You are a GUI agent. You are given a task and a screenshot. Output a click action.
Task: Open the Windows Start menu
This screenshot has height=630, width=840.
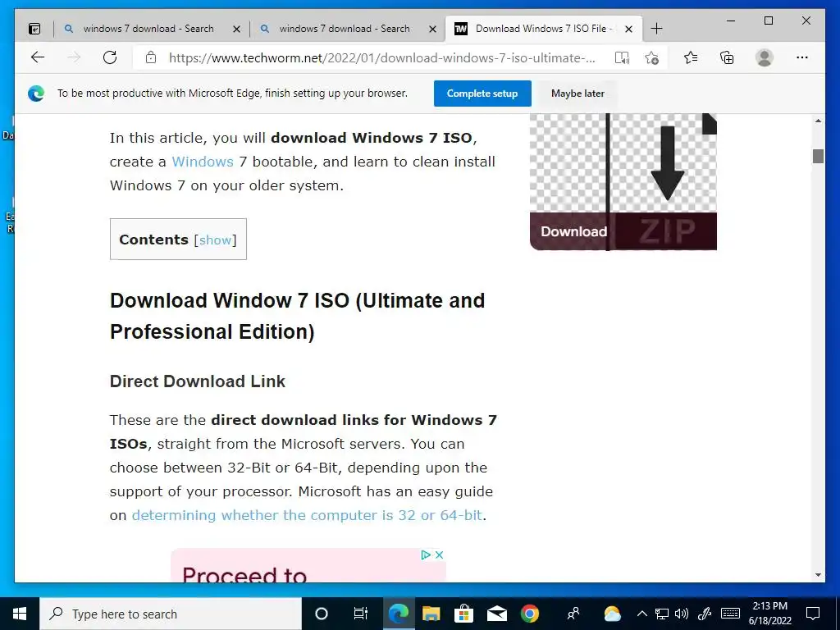click(20, 614)
